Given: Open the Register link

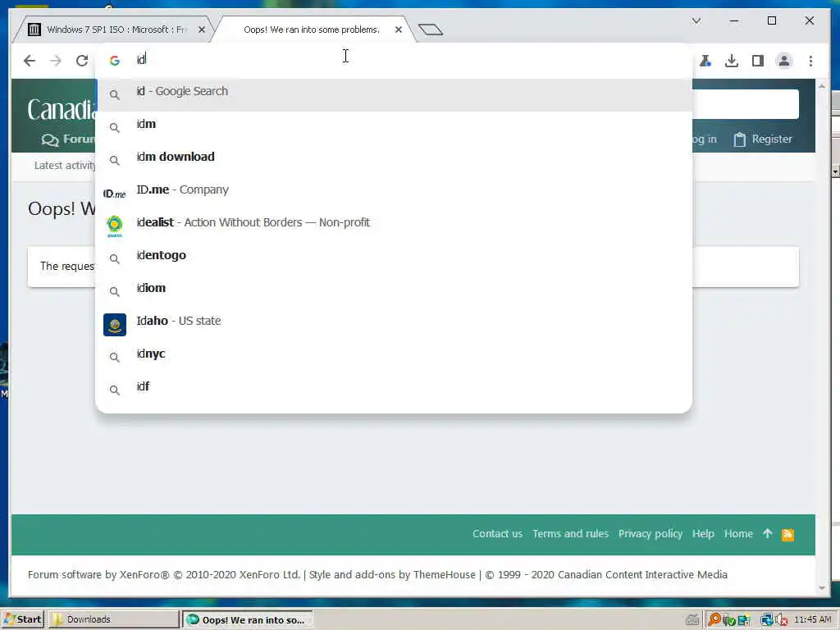Looking at the screenshot, I should (x=762, y=139).
